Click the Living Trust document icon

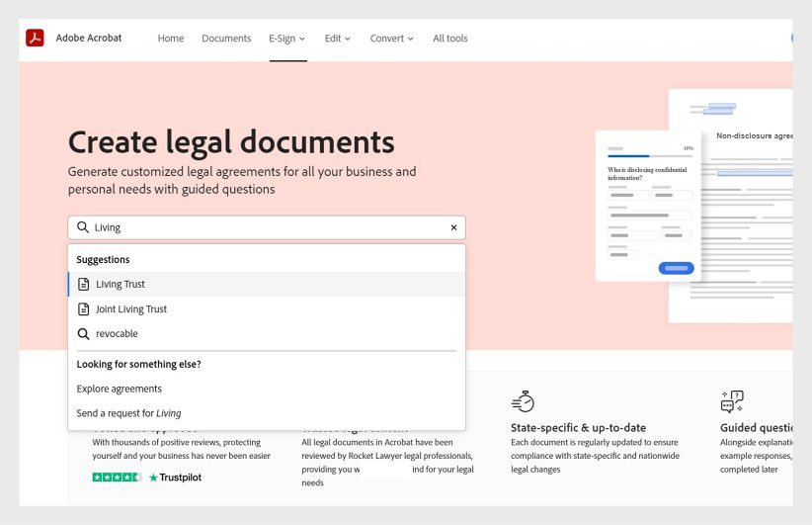83,284
